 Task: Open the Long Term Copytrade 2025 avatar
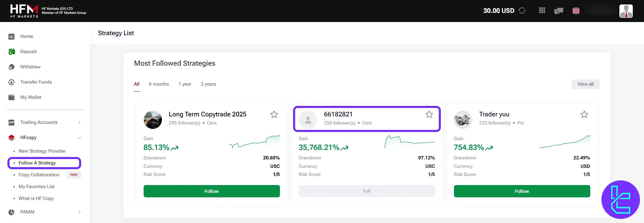[153, 120]
